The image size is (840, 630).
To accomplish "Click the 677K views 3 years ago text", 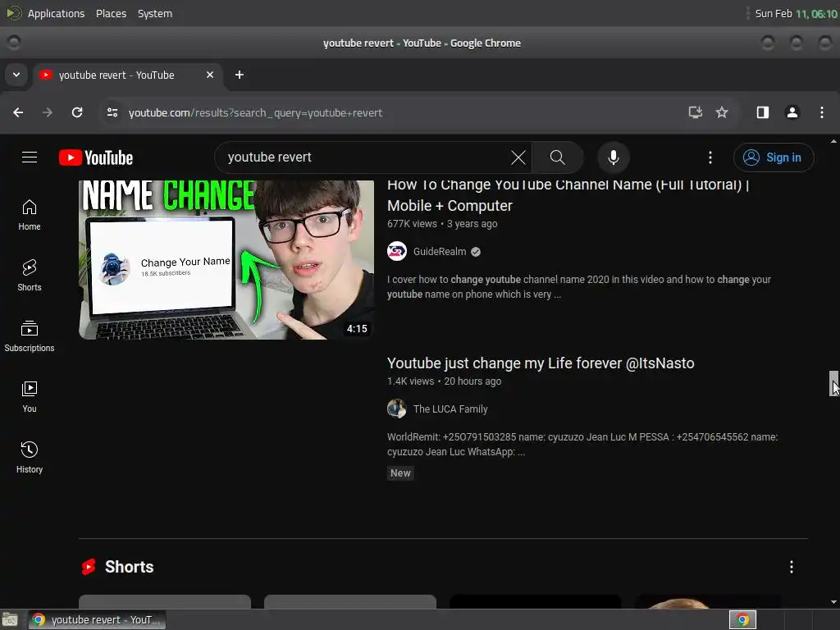I will coord(442,224).
